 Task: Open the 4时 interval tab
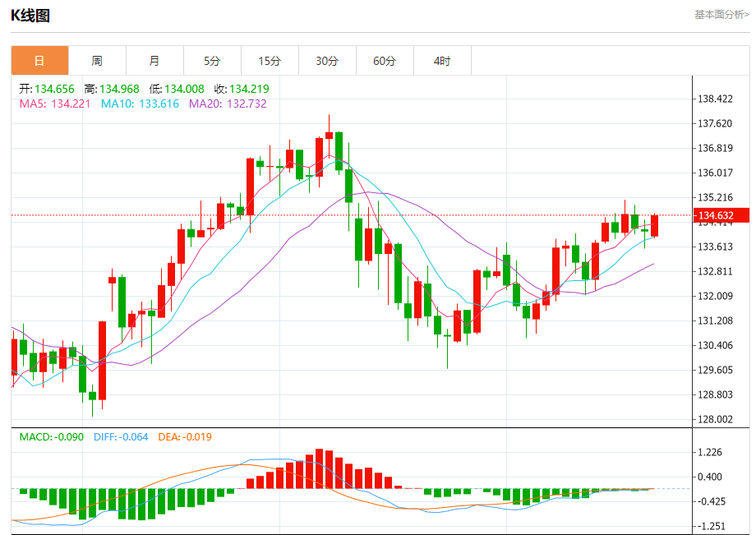point(442,61)
